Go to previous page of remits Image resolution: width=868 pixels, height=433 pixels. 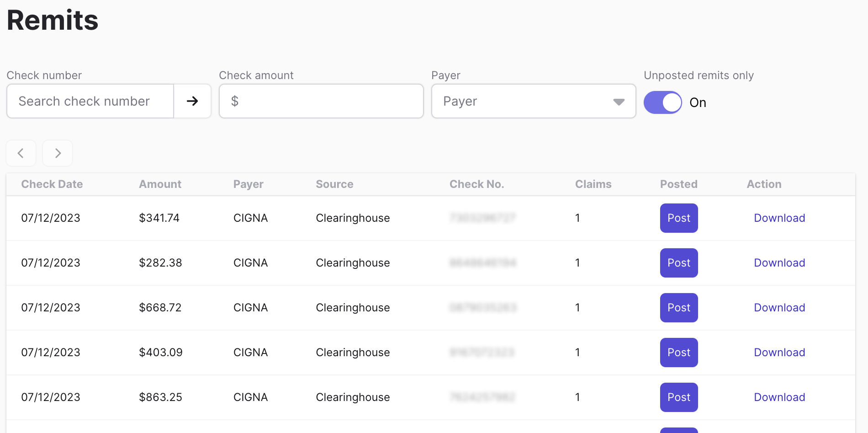pyautogui.click(x=21, y=153)
